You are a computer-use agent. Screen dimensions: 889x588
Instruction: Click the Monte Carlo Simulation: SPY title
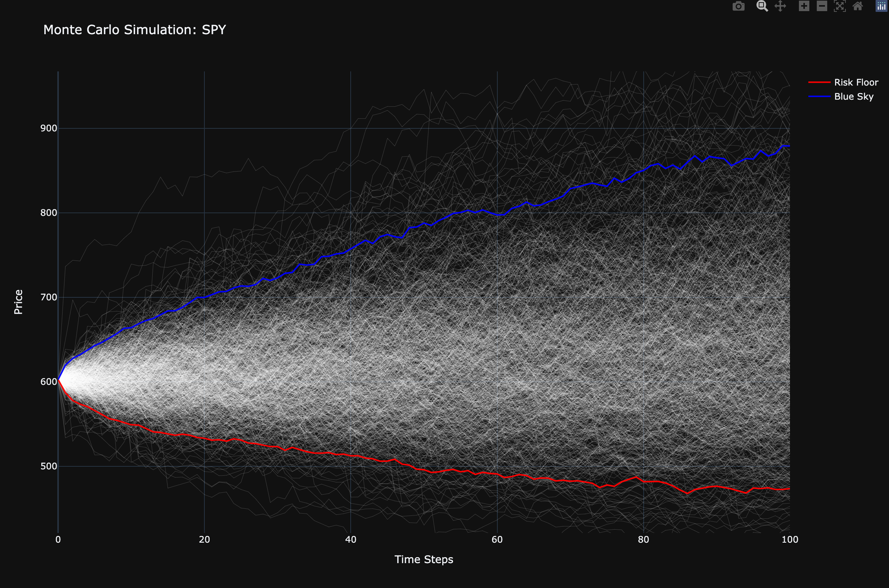coord(135,30)
